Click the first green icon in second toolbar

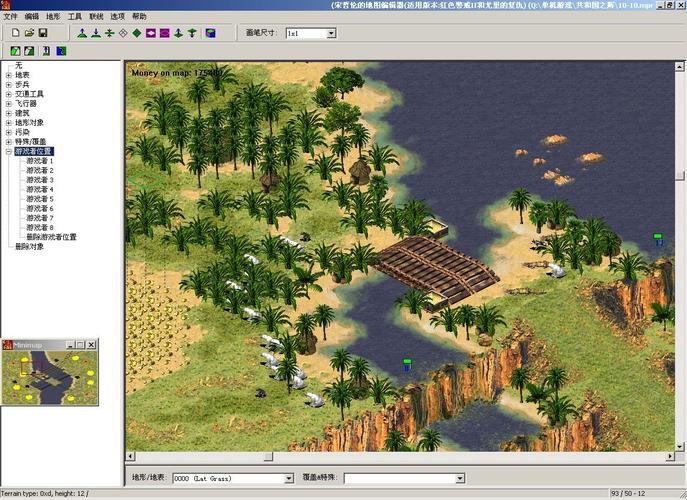pyautogui.click(x=15, y=50)
